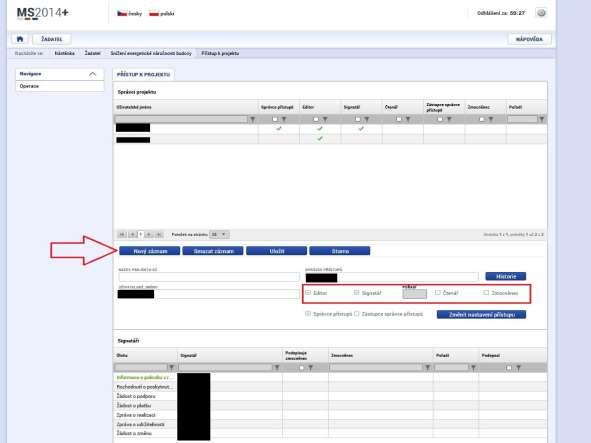Switch language using the Polish flag
591x443 pixels.
[154, 14]
